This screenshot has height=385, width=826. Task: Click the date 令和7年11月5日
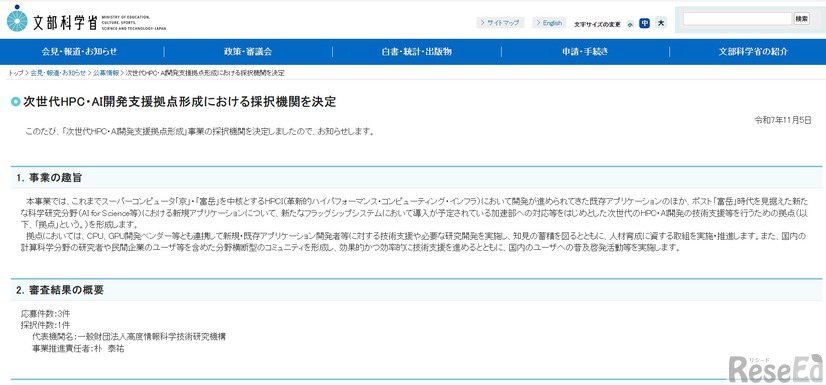click(x=783, y=120)
